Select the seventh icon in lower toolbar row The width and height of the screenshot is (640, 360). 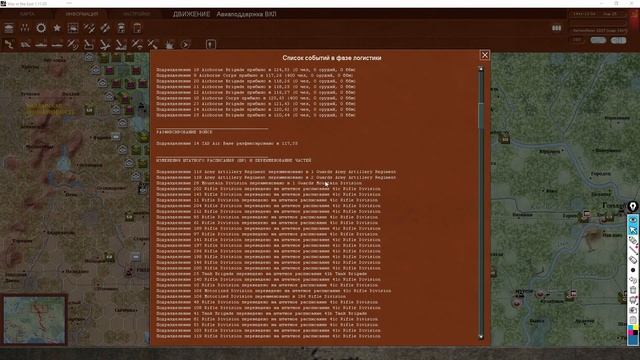tap(105, 44)
